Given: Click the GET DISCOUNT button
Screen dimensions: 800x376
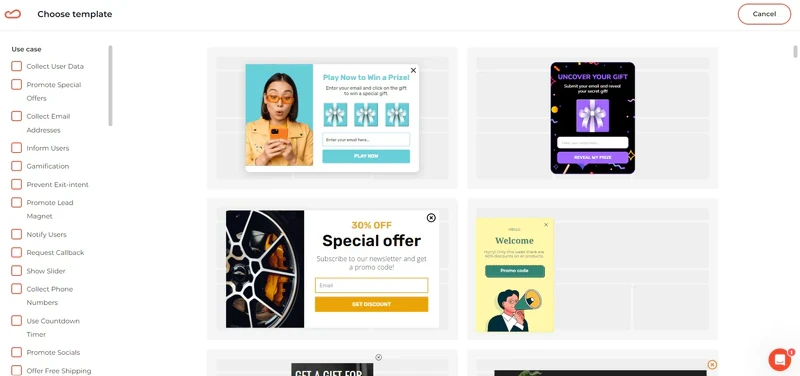Looking at the screenshot, I should click(371, 304).
